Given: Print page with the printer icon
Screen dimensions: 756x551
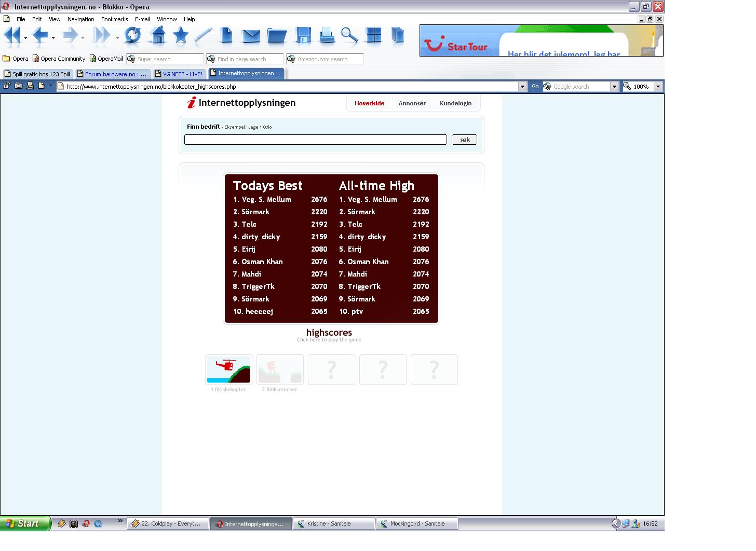Looking at the screenshot, I should 327,35.
